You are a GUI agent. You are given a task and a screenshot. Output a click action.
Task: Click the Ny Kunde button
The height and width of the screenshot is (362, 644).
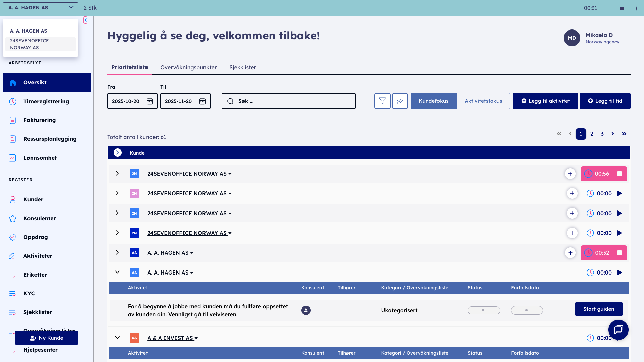[47, 338]
